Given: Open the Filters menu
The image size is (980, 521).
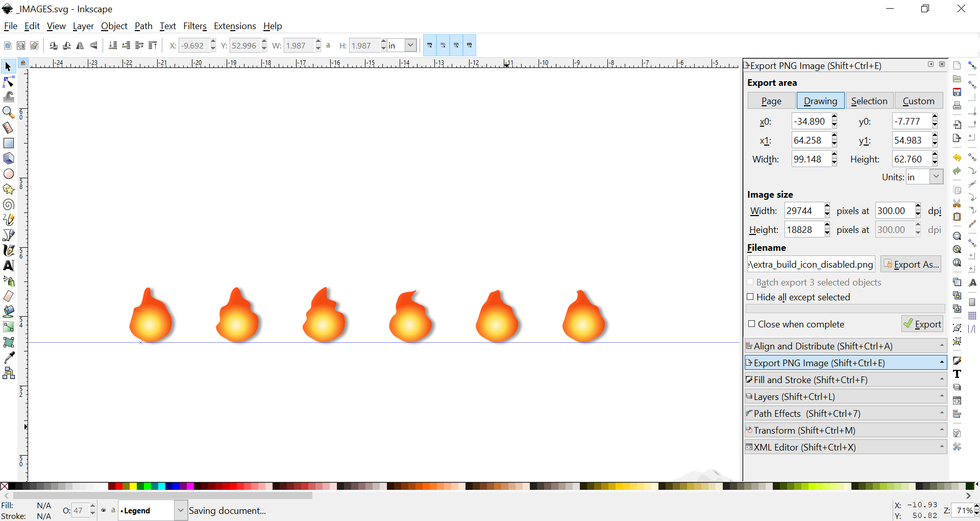Looking at the screenshot, I should click(195, 26).
